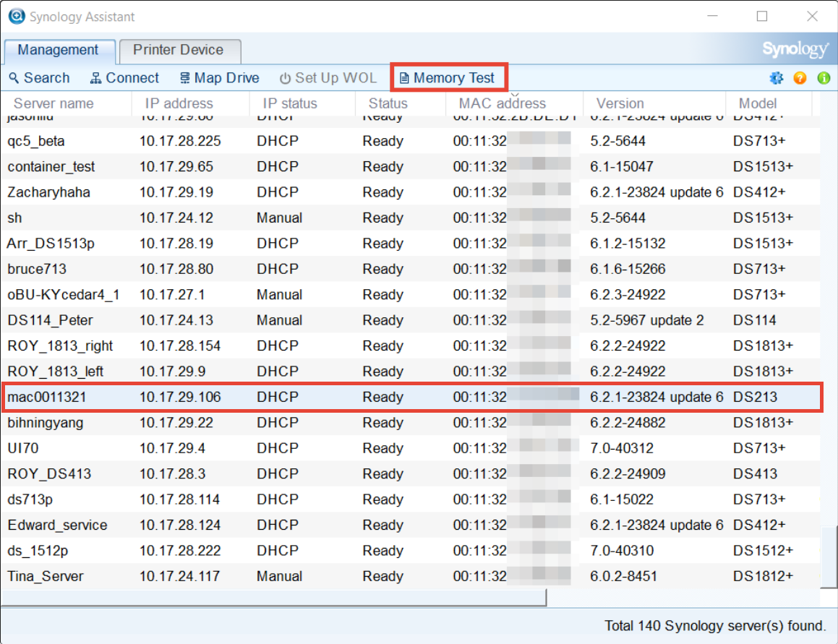Switch to the Management tab
The width and height of the screenshot is (838, 644).
[59, 50]
